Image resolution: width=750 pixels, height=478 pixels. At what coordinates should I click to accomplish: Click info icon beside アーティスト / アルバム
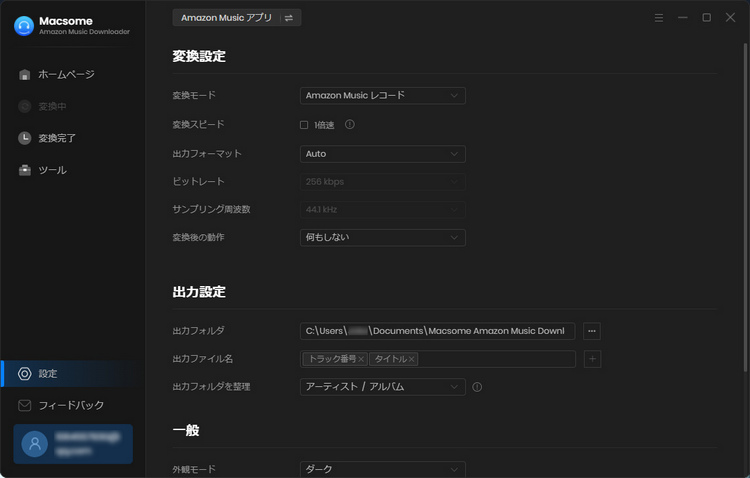click(x=477, y=387)
